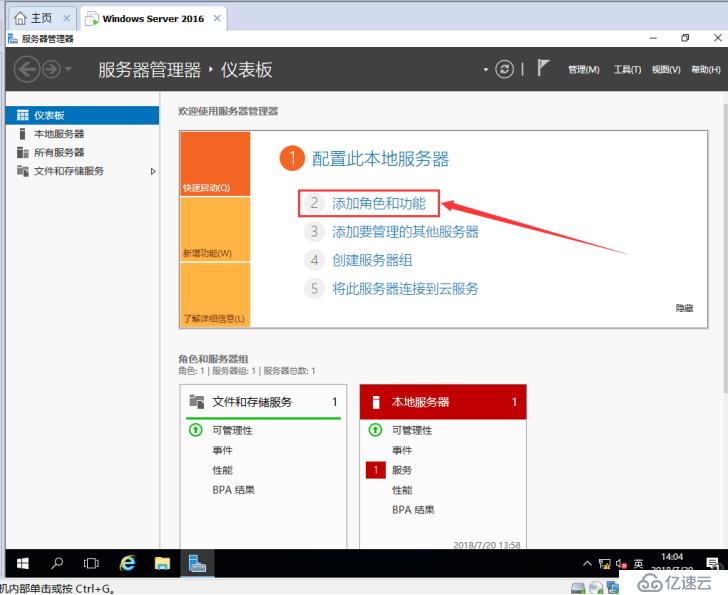Open Task View on the taskbar
The width and height of the screenshot is (728, 595).
coord(91,563)
